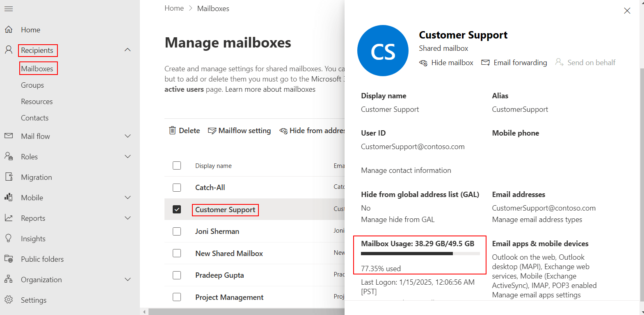
Task: Select Public folders in navigation
Action: coord(42,259)
